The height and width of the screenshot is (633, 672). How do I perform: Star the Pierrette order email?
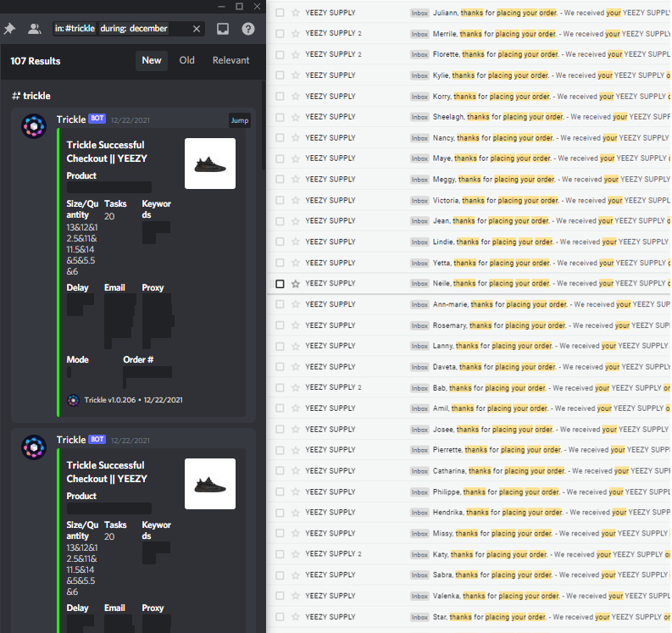point(295,450)
